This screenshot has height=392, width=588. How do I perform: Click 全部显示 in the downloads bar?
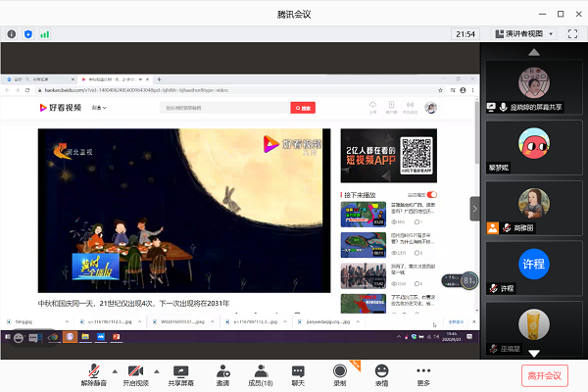456,321
